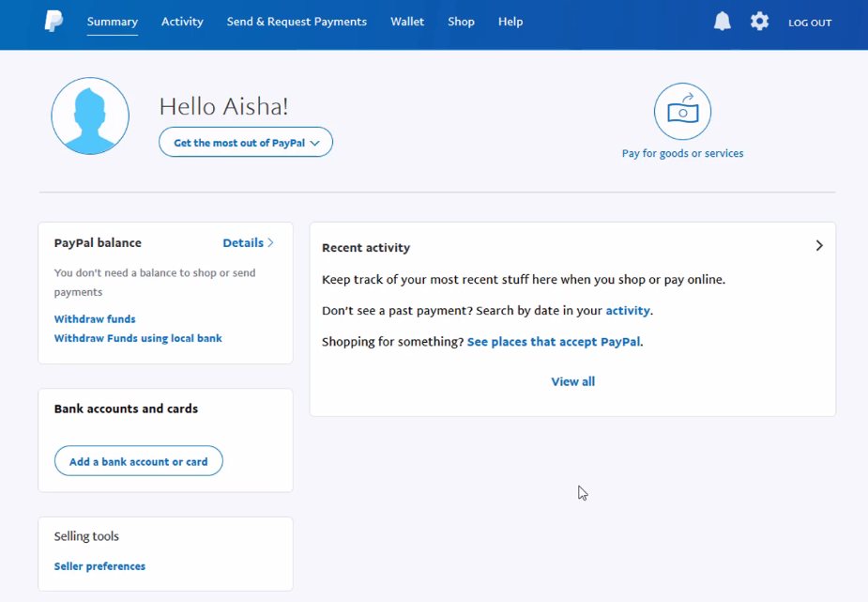Click the profile avatar picture
The image size is (868, 602).
coord(90,116)
